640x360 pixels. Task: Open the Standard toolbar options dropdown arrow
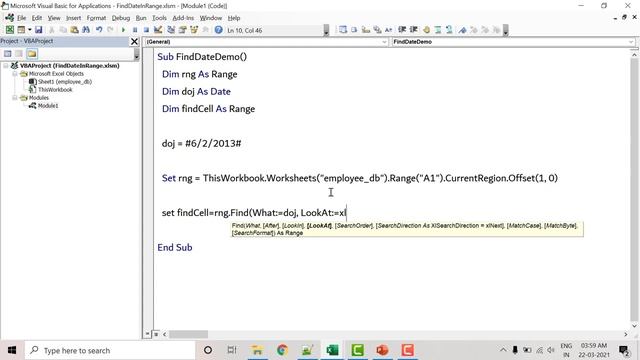(326, 30)
